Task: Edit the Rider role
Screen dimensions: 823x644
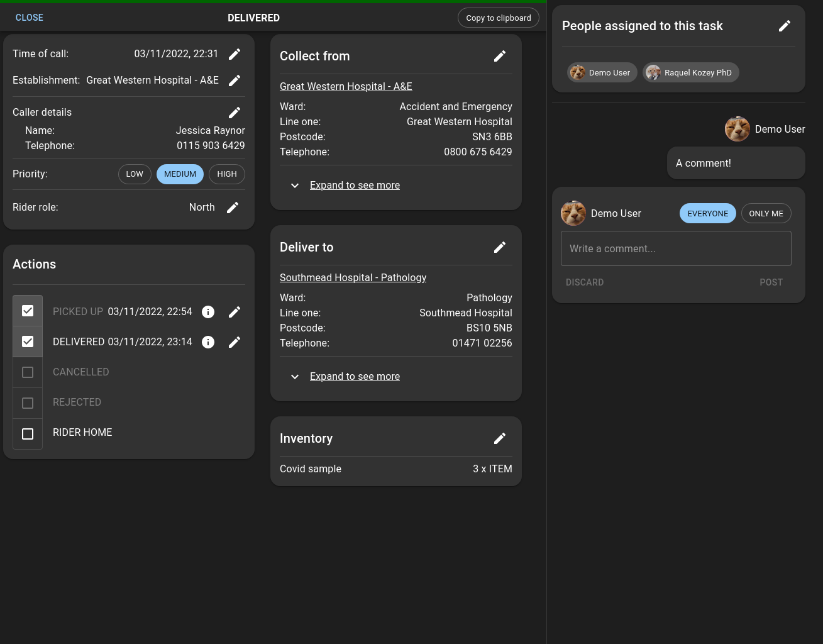Action: 233,208
